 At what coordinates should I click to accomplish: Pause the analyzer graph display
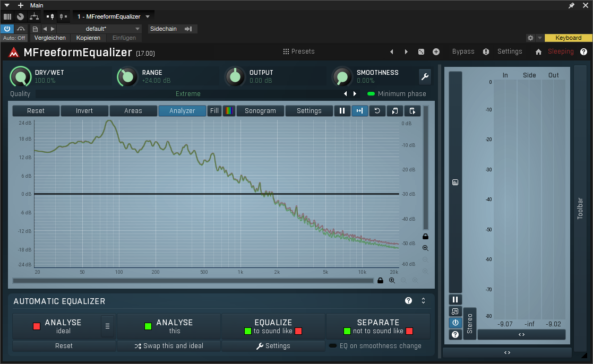pyautogui.click(x=342, y=111)
